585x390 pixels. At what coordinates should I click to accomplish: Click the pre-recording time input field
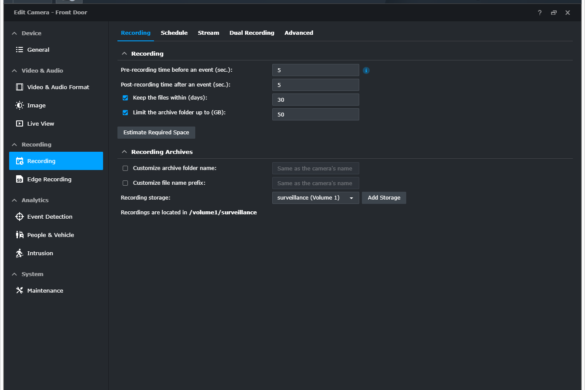(315, 70)
